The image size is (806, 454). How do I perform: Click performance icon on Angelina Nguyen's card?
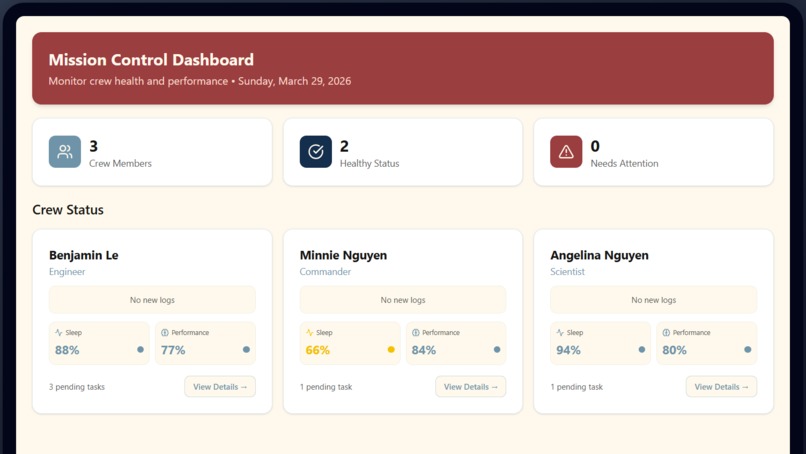pos(666,333)
